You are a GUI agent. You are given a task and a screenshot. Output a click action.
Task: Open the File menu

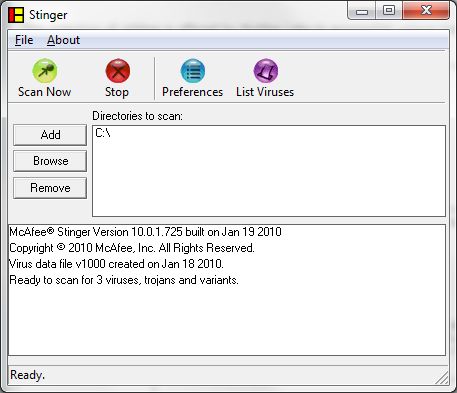coord(24,40)
